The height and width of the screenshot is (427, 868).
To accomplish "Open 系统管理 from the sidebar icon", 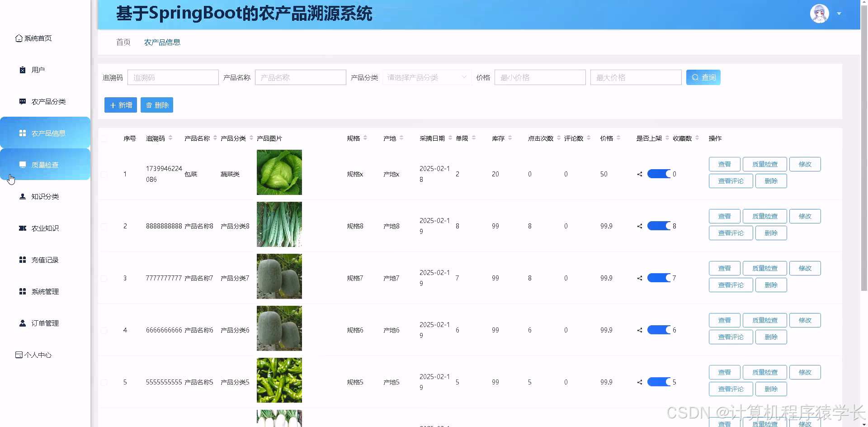I will [22, 291].
